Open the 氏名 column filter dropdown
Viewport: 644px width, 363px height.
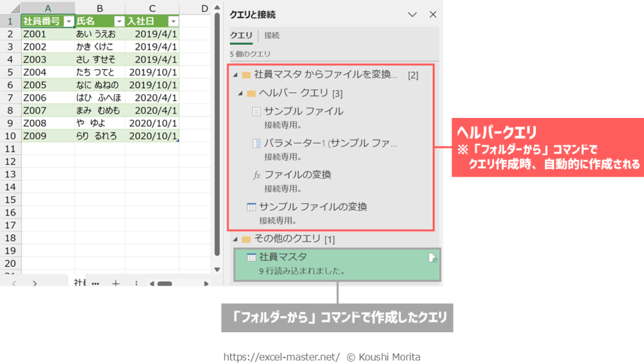(118, 21)
